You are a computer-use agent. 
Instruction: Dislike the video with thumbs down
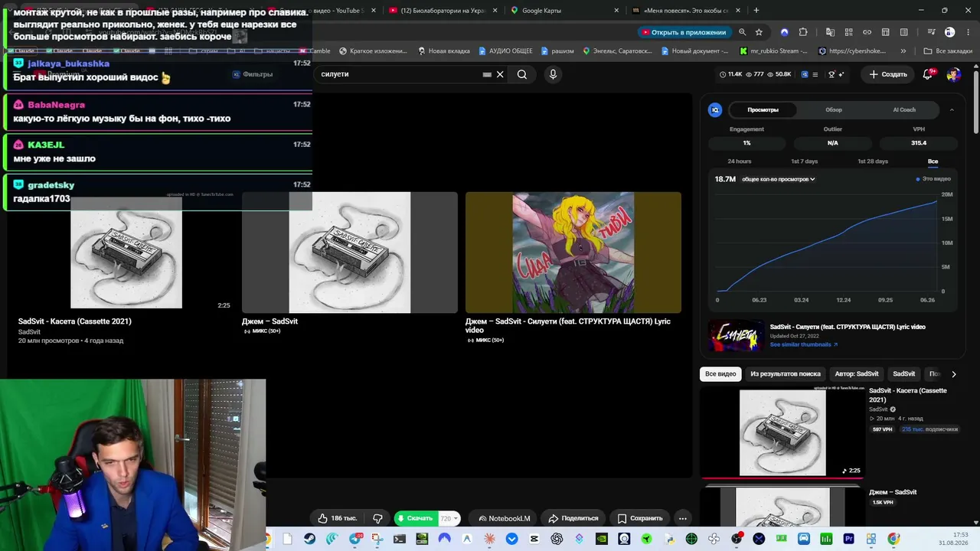pyautogui.click(x=377, y=518)
